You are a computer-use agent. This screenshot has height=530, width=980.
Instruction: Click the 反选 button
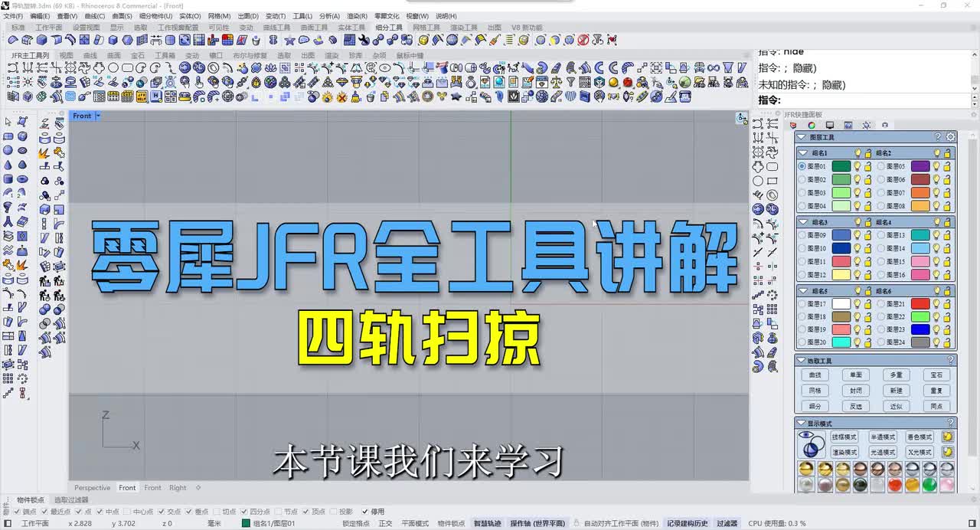pyautogui.click(x=856, y=406)
